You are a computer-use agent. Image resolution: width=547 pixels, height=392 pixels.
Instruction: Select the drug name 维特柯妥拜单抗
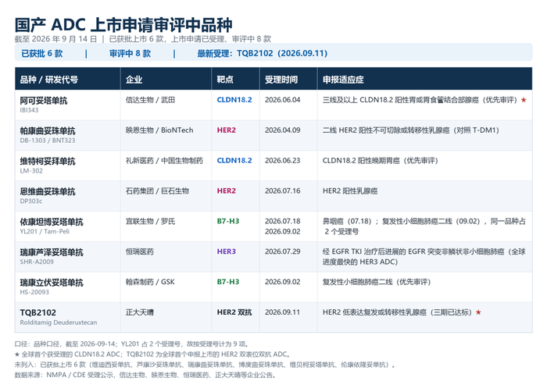point(48,161)
